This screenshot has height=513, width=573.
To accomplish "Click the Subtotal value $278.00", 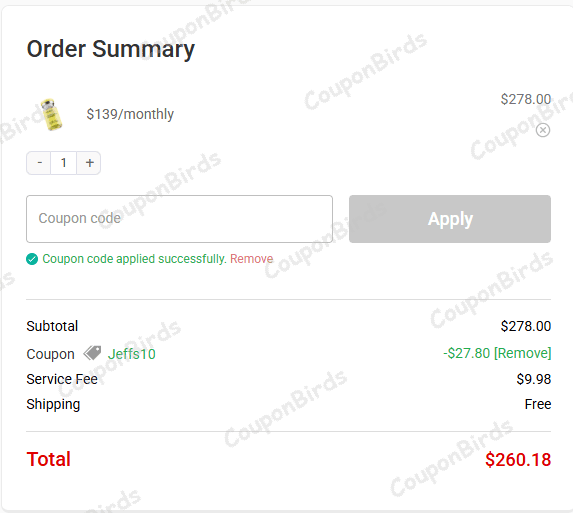I will pos(525,326).
